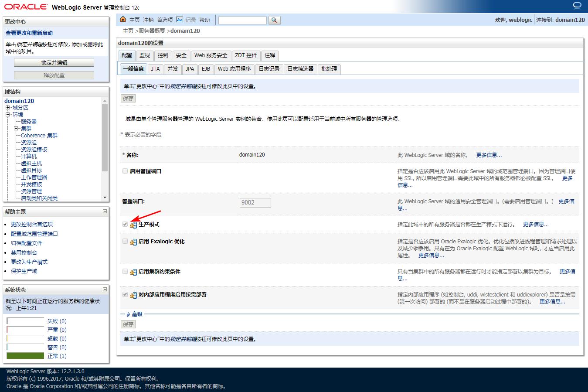Image resolution: width=588 pixels, height=392 pixels.
Task: Click the green 正常 health status bar
Action: (x=25, y=356)
